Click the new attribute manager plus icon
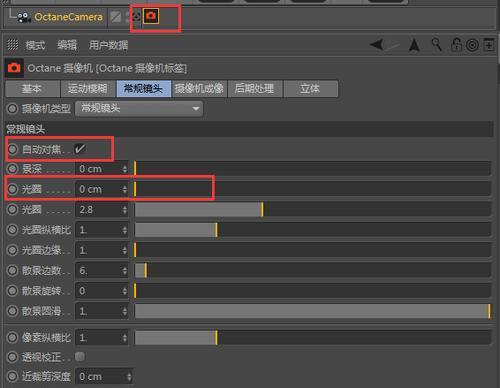Screen dimensions: 500x388 [489, 44]
